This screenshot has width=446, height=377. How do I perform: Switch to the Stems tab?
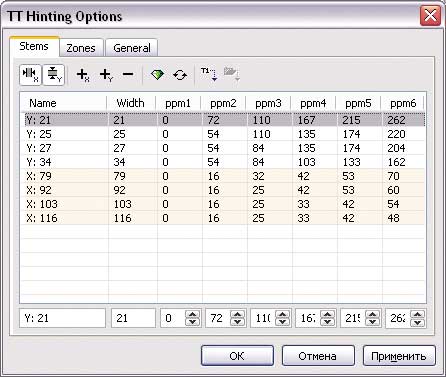[34, 46]
